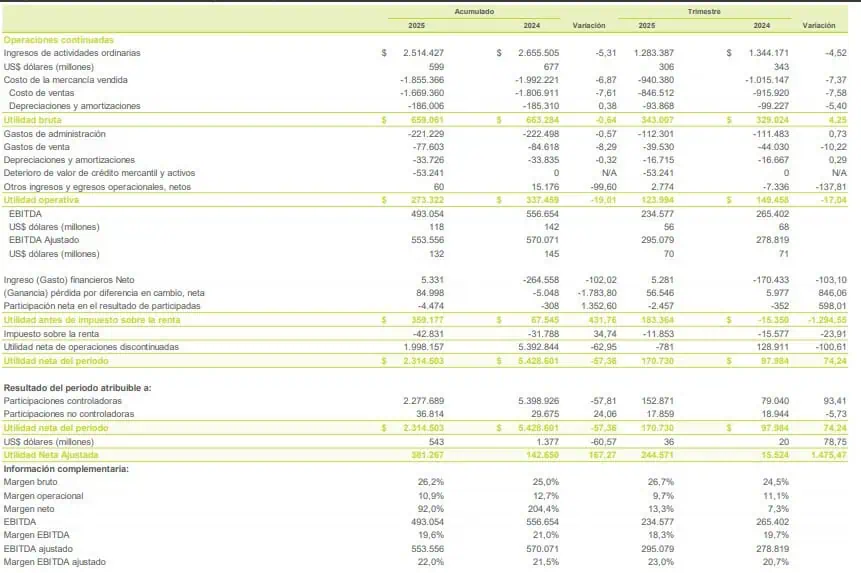Click the Utilidad Neta Ajustada row label
This screenshot has height=573, width=861.
(51, 456)
